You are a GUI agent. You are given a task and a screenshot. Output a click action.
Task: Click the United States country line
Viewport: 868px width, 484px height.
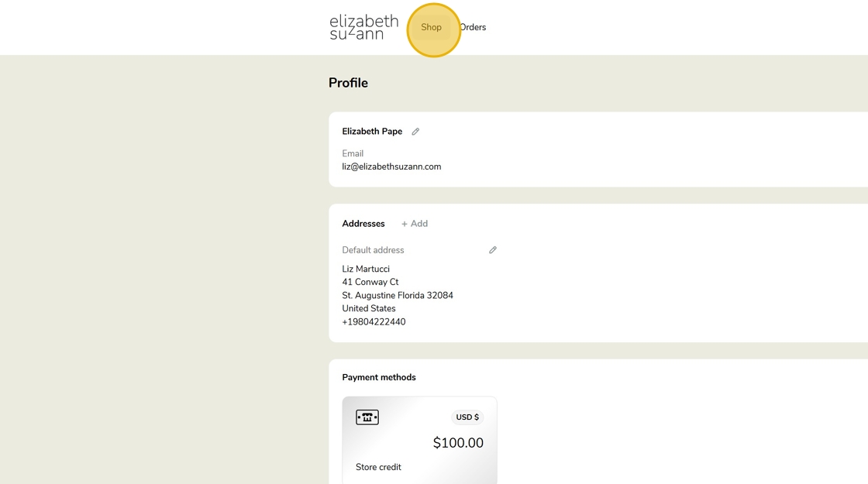coord(369,309)
